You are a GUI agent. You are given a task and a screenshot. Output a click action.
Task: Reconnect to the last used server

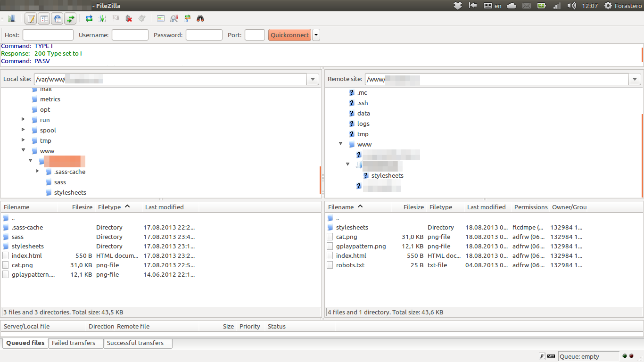point(142,19)
